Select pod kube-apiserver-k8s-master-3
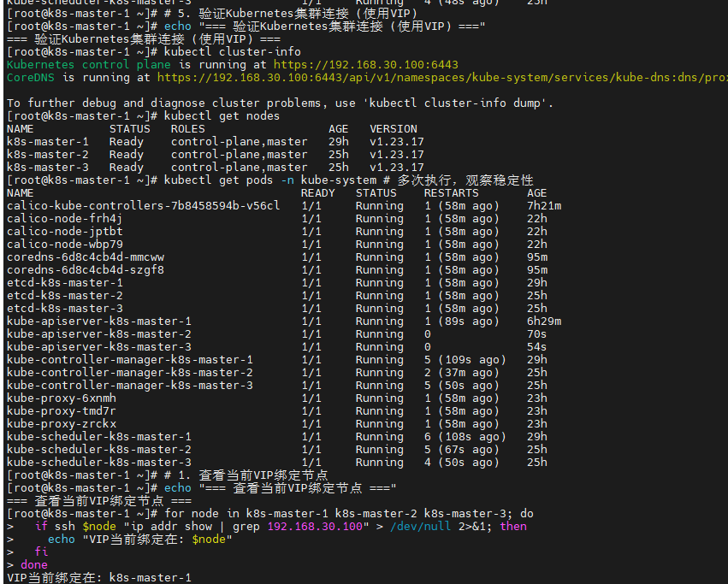This screenshot has width=728, height=584. [x=99, y=347]
